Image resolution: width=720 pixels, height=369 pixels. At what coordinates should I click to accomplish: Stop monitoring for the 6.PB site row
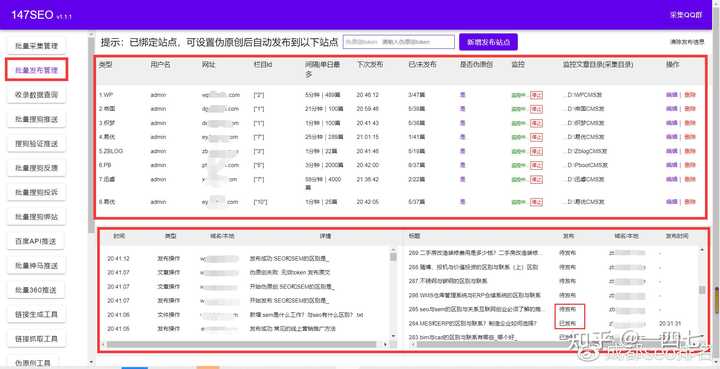click(536, 165)
